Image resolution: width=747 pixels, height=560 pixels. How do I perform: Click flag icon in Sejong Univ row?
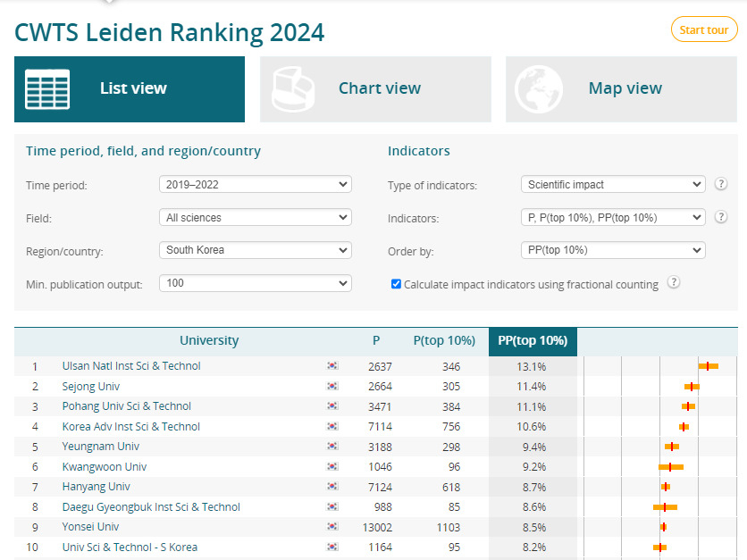[x=332, y=386]
